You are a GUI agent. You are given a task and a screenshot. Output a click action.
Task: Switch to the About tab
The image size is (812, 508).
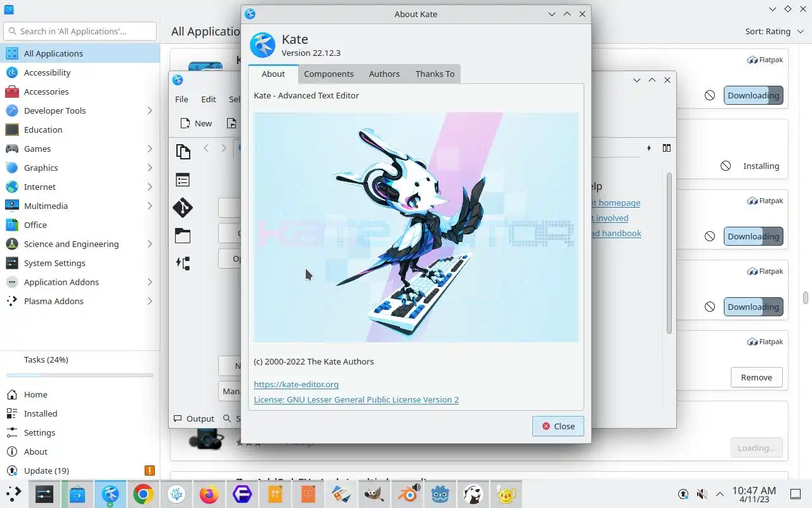273,74
